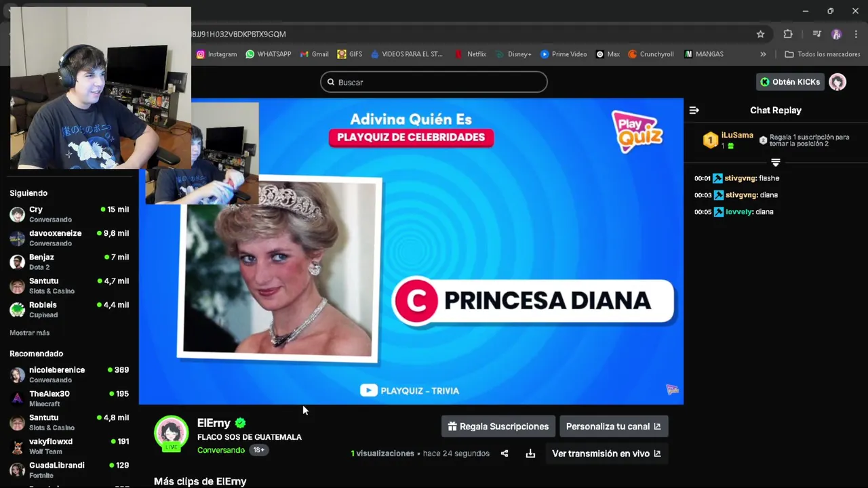Expand Mostrar más in Siguiendo

coord(29,333)
